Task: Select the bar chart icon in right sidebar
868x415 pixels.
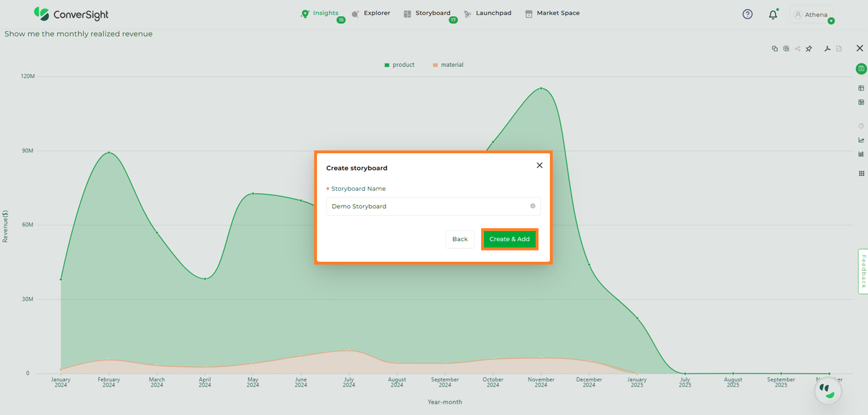Action: (x=861, y=154)
